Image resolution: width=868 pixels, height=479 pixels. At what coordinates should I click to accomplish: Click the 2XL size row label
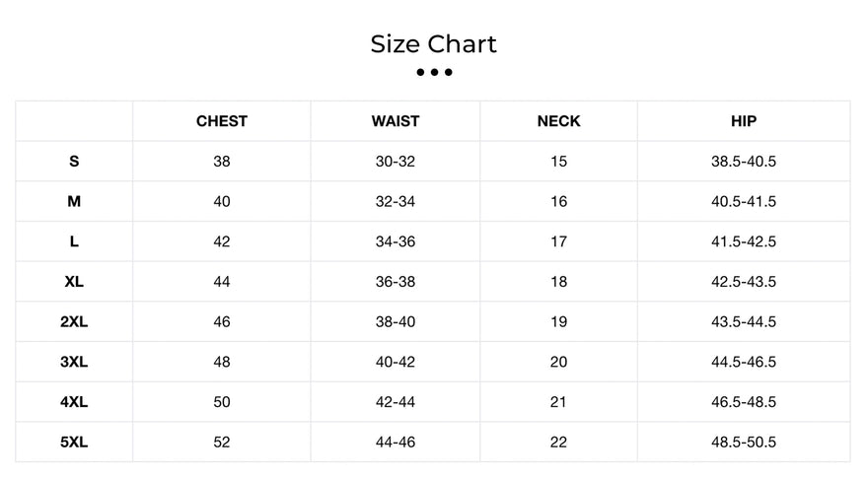[x=74, y=321]
